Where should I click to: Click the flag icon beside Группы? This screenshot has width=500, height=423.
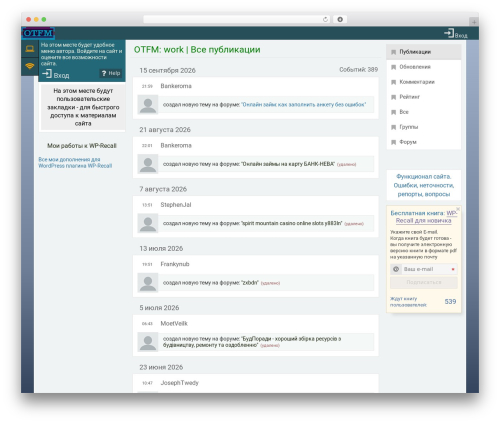tap(393, 127)
